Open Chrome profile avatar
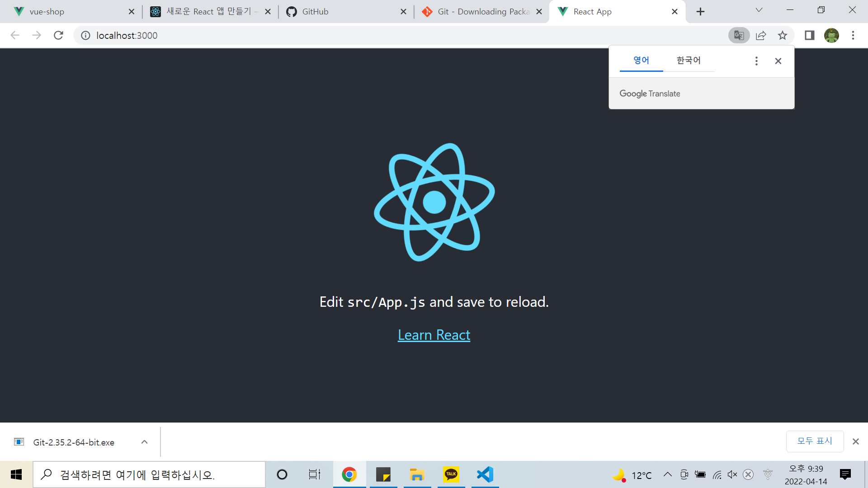The width and height of the screenshot is (868, 488). tap(831, 35)
